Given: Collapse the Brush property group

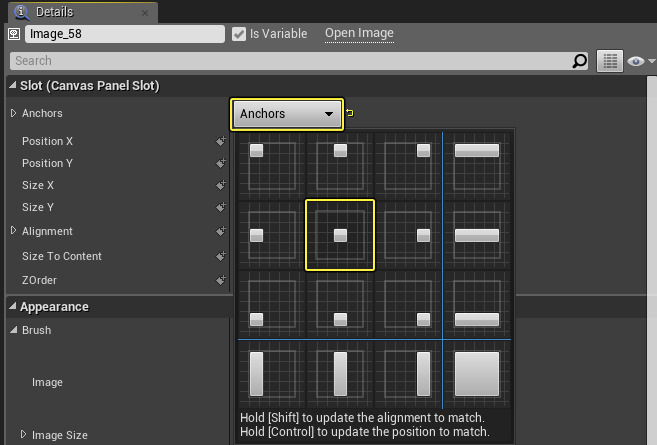Looking at the screenshot, I should [14, 330].
